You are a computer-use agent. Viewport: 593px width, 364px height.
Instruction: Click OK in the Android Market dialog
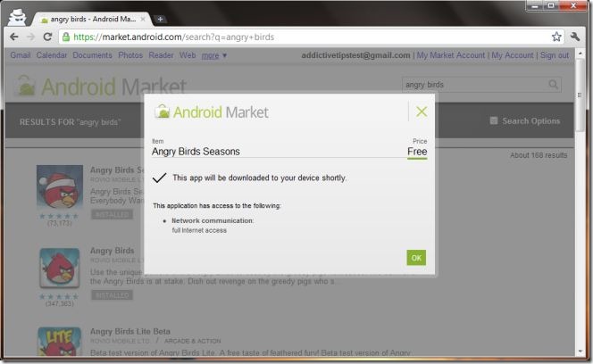point(416,258)
